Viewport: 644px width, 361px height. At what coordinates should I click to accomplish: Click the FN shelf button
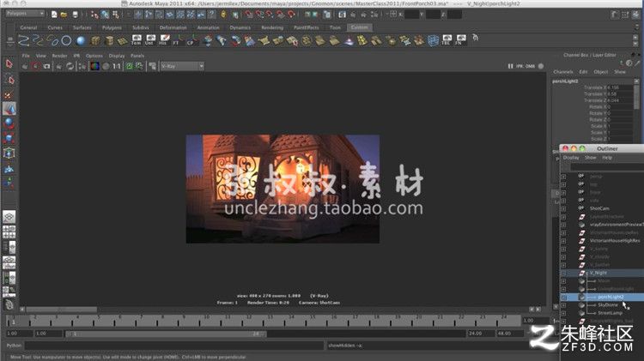[460, 40]
